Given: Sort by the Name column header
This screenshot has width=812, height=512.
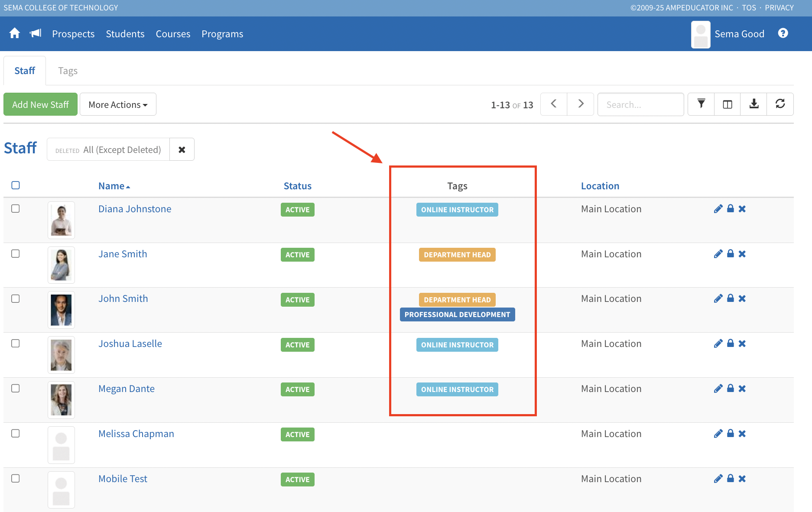Looking at the screenshot, I should point(111,186).
